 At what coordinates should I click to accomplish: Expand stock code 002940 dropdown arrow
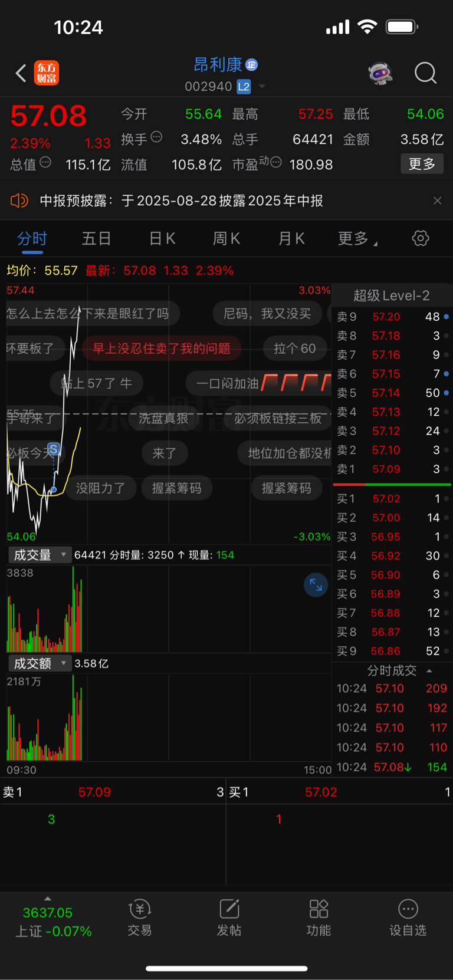coord(262,87)
